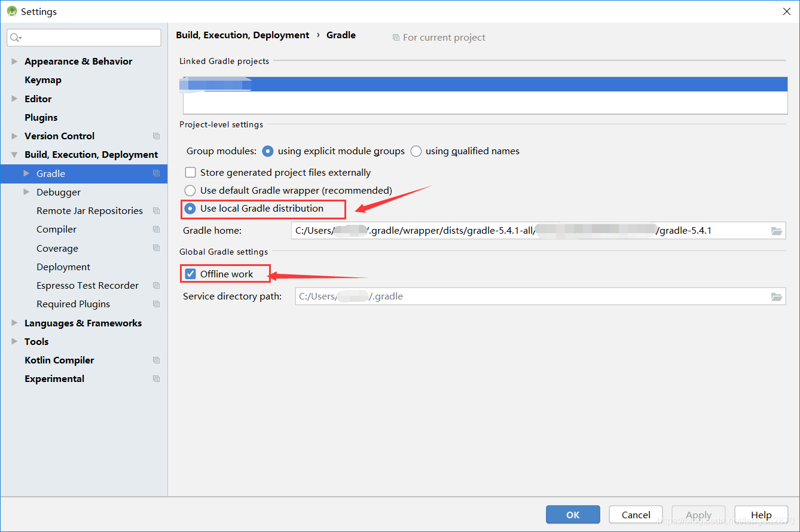Viewport: 800px width, 532px height.
Task: Expand the Tools section arrow
Action: click(14, 342)
